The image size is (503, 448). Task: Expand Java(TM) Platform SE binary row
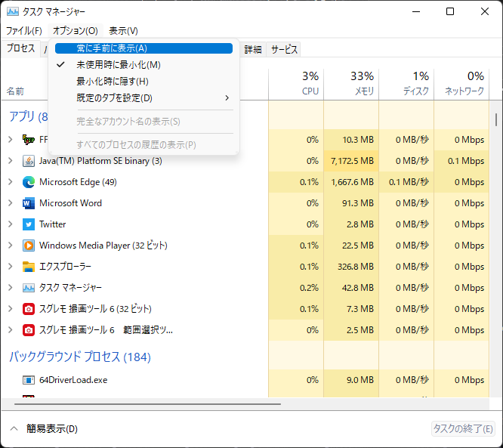(x=11, y=161)
